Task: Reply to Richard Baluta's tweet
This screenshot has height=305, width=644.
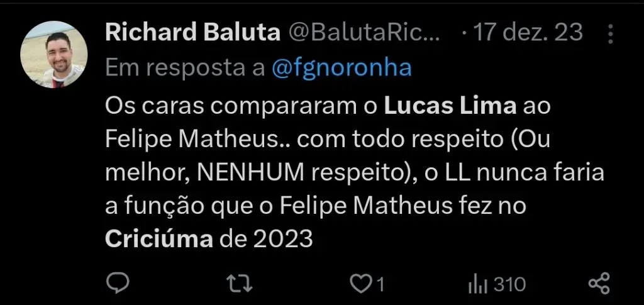Action: (118, 284)
